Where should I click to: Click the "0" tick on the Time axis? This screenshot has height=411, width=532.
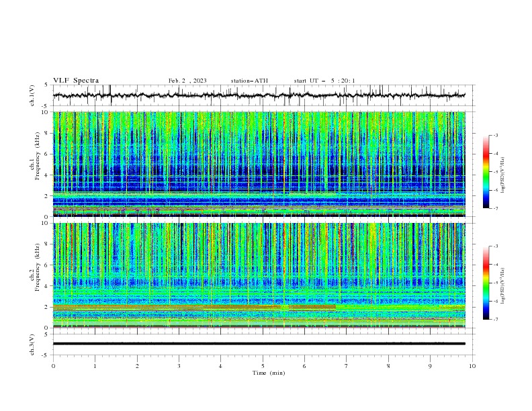coord(53,366)
